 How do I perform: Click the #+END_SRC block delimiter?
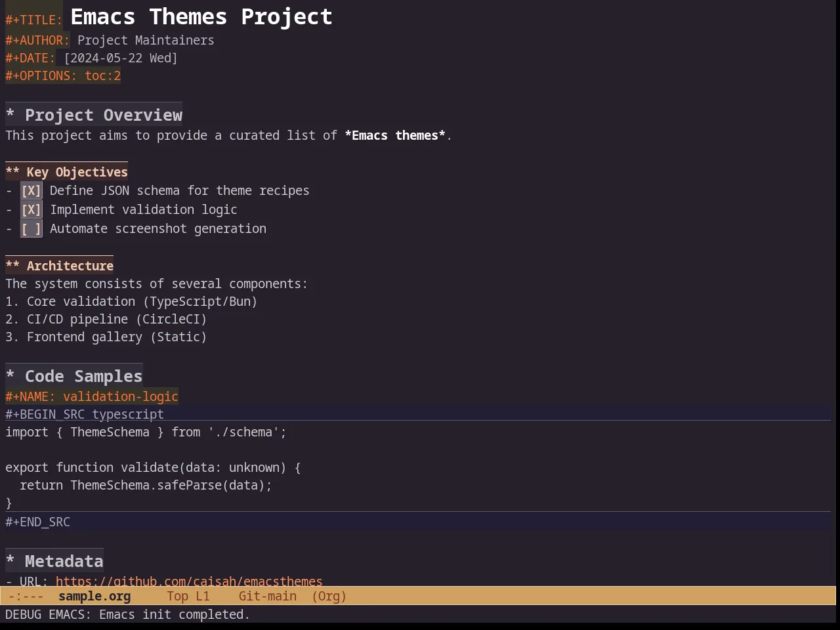tap(38, 522)
